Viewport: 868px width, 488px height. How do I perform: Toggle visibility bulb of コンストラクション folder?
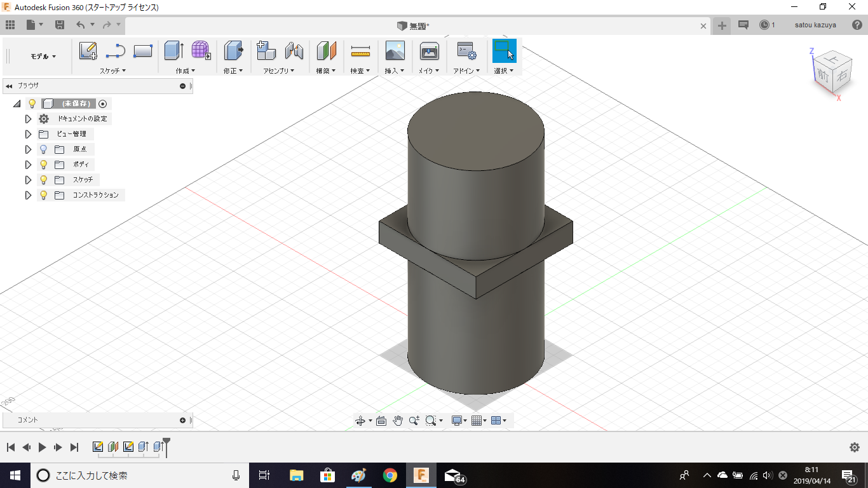tap(44, 195)
